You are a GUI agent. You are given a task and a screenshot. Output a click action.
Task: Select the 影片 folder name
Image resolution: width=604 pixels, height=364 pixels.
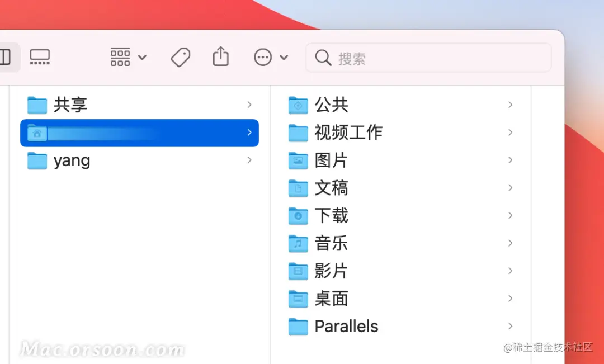pyautogui.click(x=331, y=271)
